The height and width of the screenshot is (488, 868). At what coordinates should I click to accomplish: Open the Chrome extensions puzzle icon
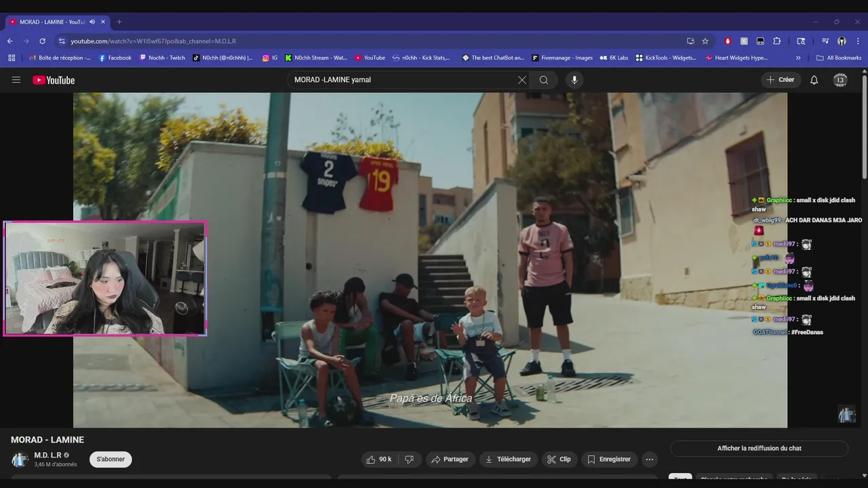[777, 41]
